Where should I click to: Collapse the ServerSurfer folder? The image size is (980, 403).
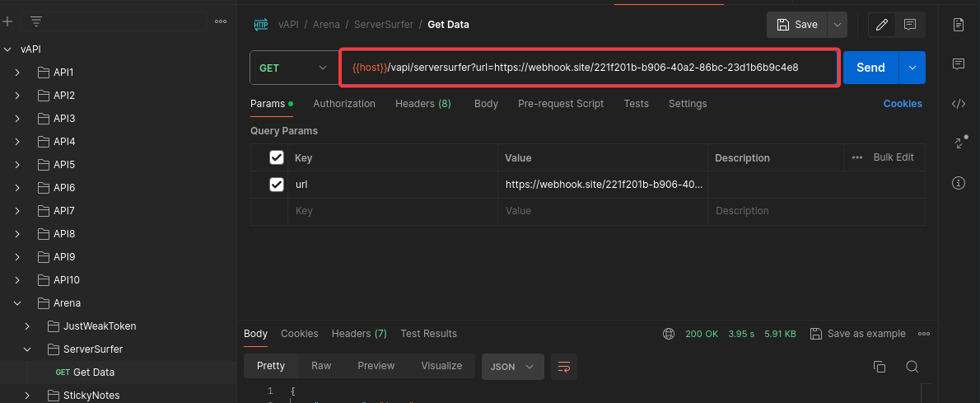point(28,349)
